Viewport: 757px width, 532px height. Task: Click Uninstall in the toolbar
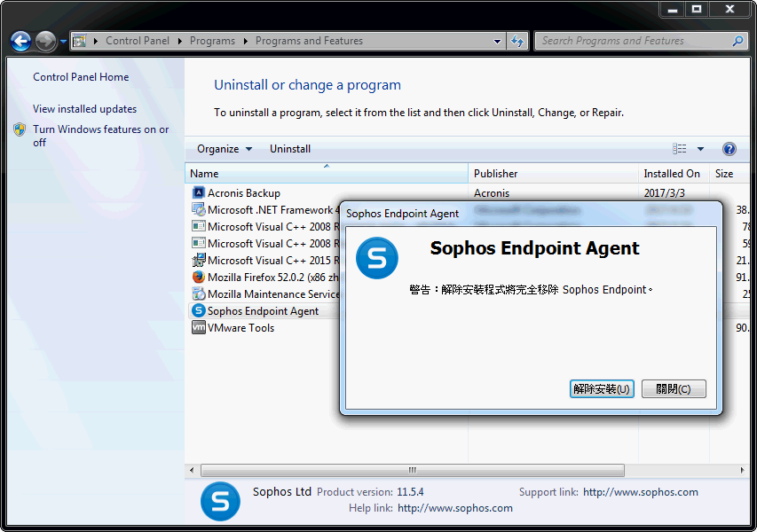289,149
